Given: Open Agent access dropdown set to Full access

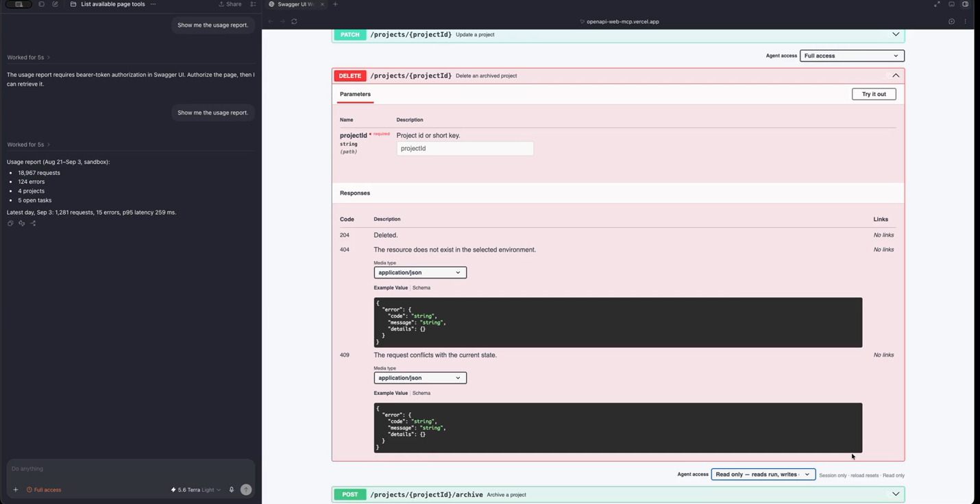Looking at the screenshot, I should 852,56.
